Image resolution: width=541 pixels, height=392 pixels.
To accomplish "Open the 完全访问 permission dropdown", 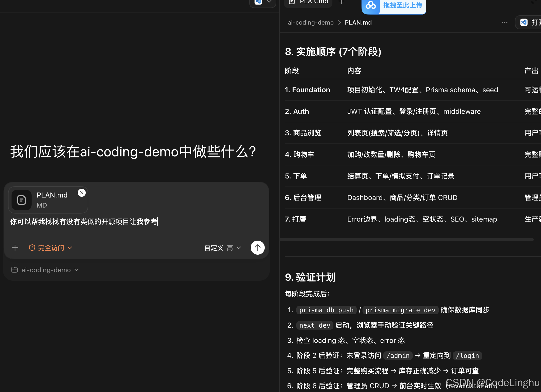I will point(51,248).
